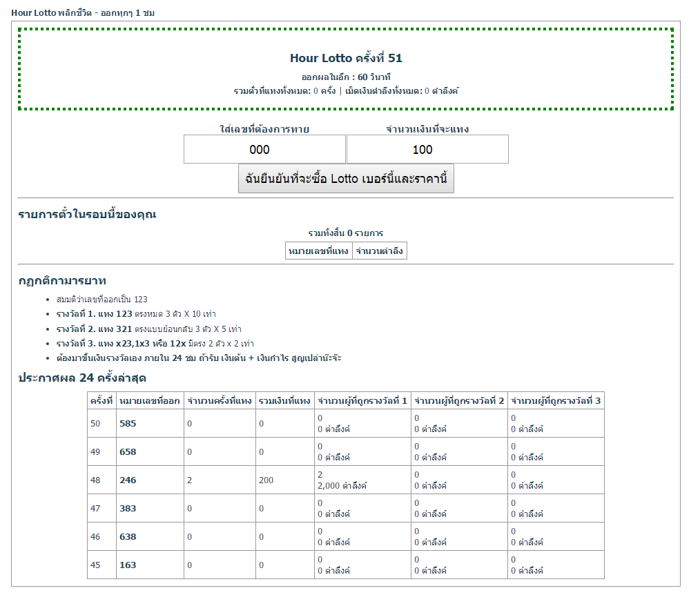Click the Hour Lotto พลิกชีวิต page title

click(x=83, y=13)
